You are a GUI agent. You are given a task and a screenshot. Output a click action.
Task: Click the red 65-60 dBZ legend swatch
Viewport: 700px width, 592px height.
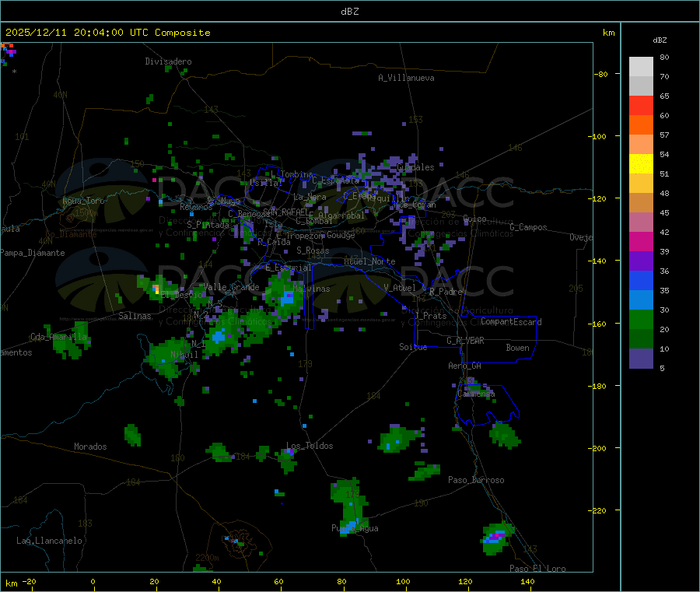tap(641, 105)
